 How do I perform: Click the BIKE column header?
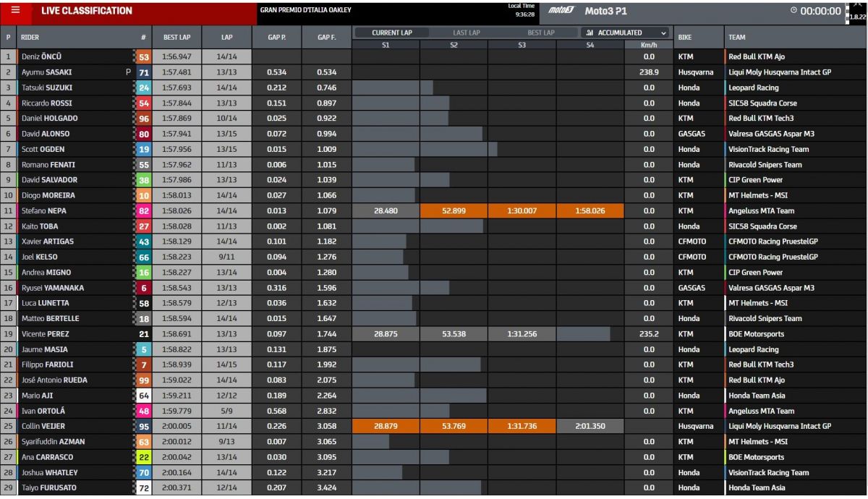point(685,38)
